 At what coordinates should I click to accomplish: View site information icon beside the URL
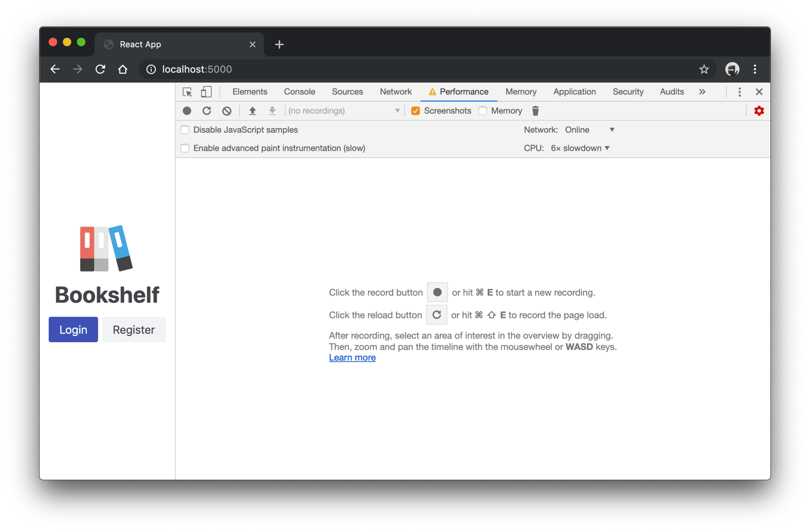(x=151, y=69)
